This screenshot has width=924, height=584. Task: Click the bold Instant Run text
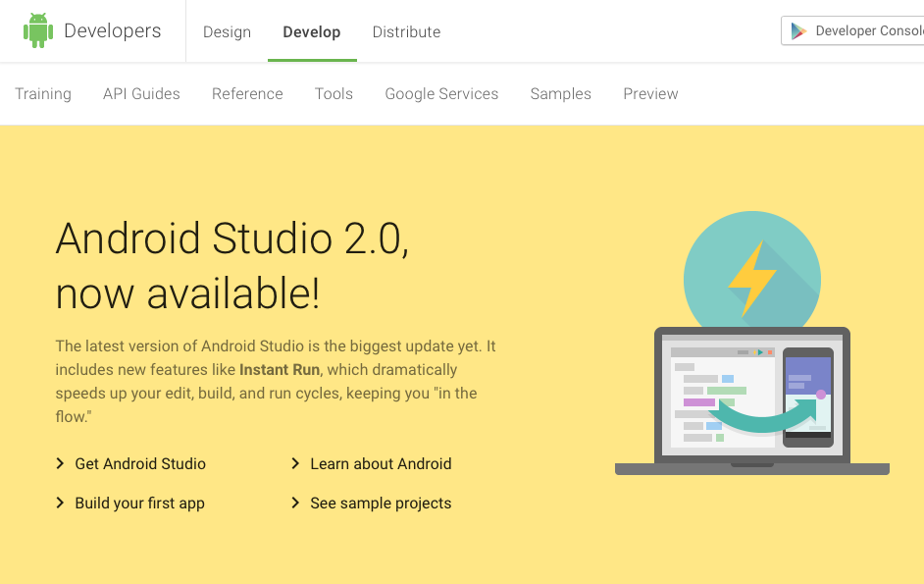tap(280, 370)
